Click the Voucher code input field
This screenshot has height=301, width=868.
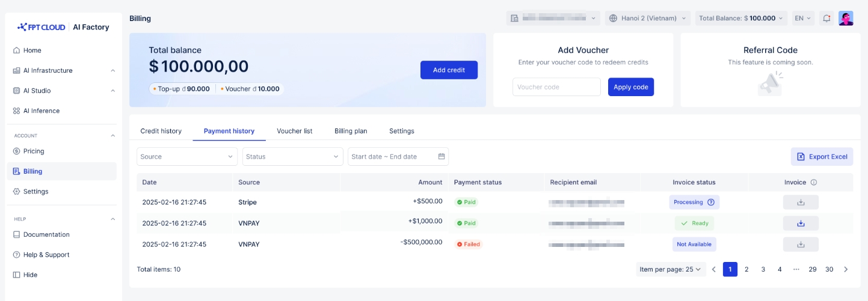coord(556,87)
